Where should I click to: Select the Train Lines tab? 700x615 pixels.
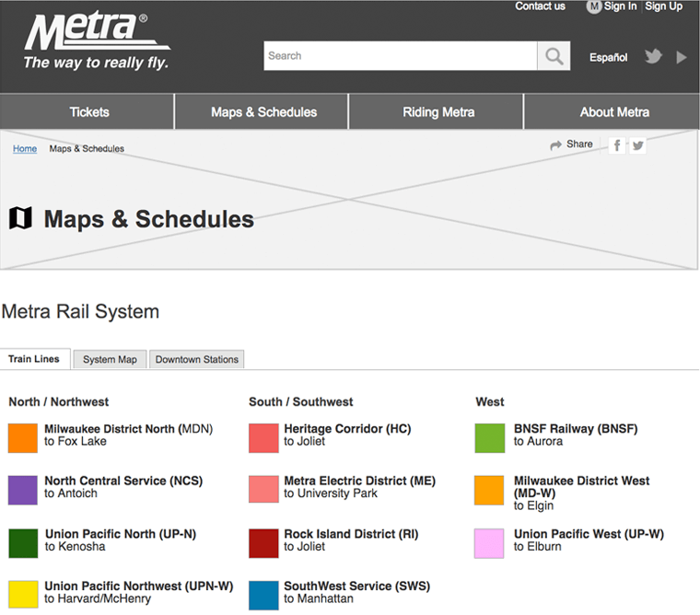(x=35, y=359)
